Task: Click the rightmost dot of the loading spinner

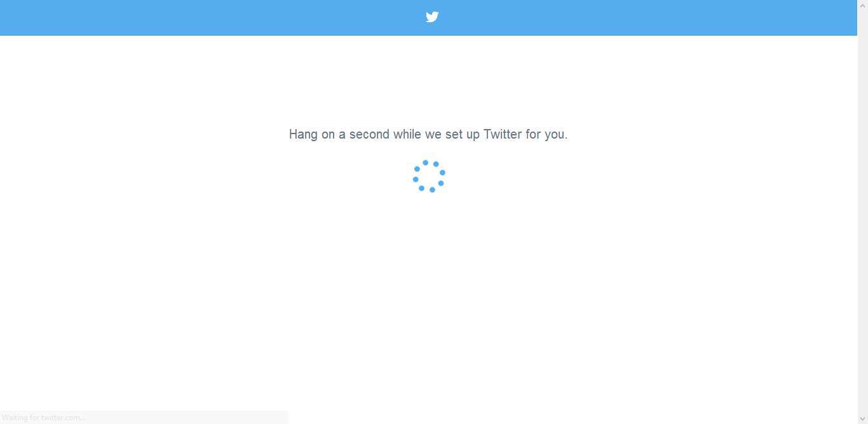Action: [x=442, y=172]
